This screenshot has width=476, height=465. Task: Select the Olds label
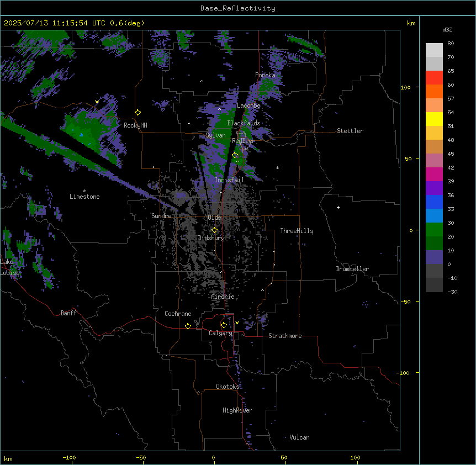tap(214, 218)
